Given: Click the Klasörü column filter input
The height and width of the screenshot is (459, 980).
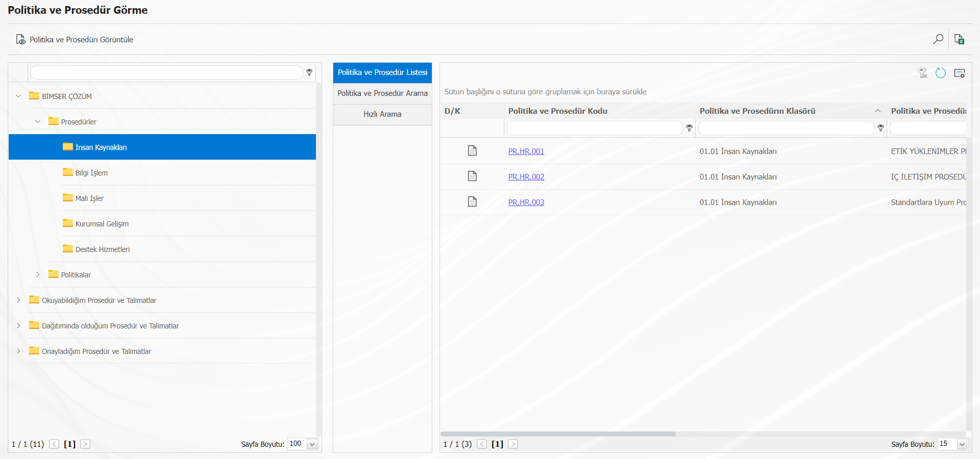Looking at the screenshot, I should [786, 128].
